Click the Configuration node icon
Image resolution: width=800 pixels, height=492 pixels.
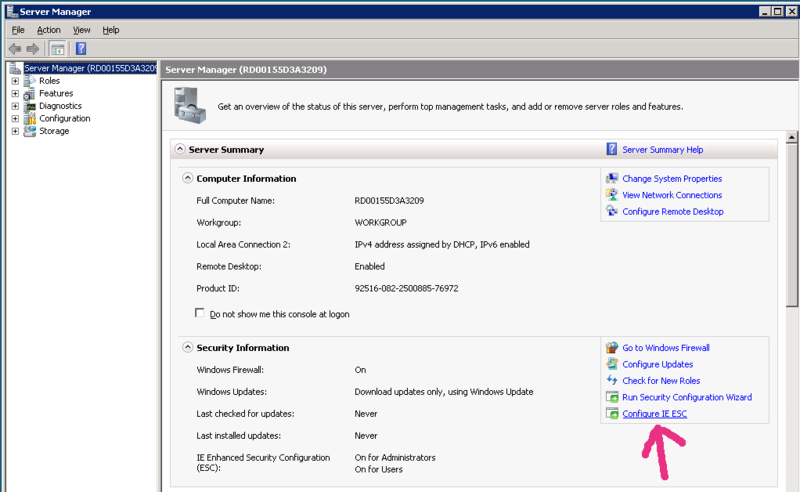click(x=30, y=118)
